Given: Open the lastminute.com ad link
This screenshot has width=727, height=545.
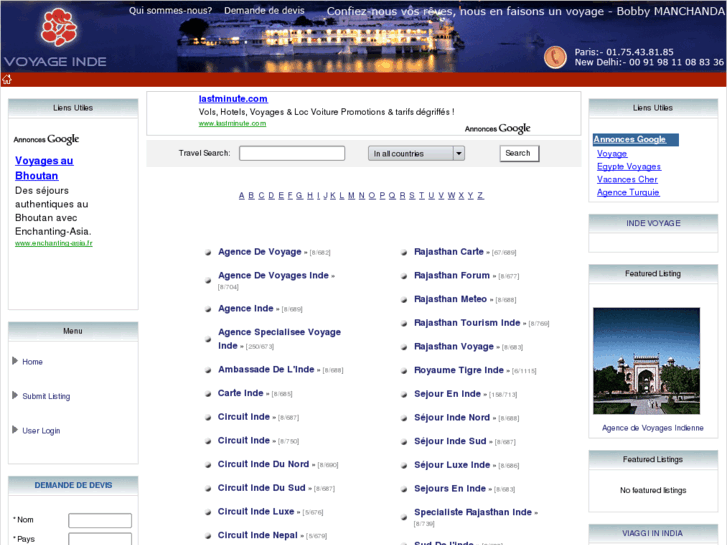Looking at the screenshot, I should [x=233, y=99].
